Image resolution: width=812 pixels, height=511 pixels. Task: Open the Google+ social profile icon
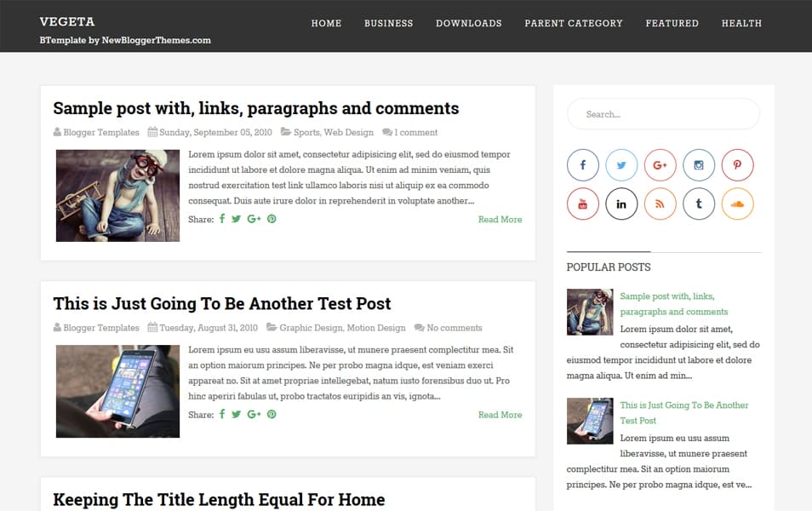[x=660, y=164]
